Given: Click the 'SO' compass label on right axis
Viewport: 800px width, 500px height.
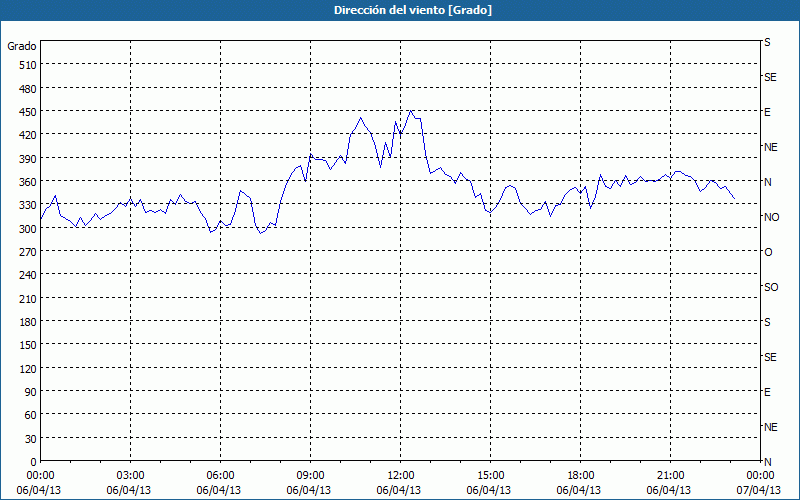Looking at the screenshot, I should tap(771, 288).
